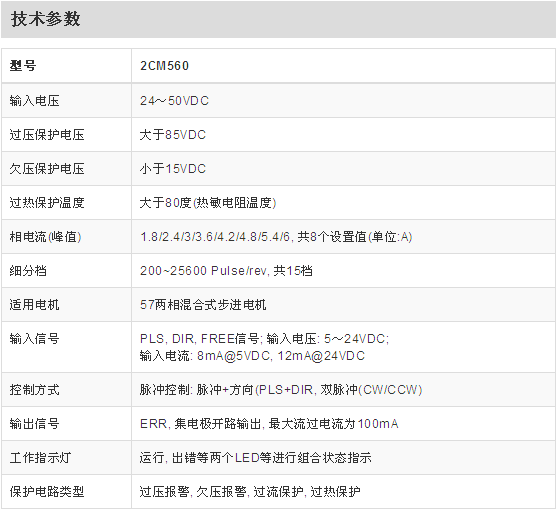Viewport: 560px width, 512px height.
Task: Select the 输入信号 row label
Action: tap(34, 338)
